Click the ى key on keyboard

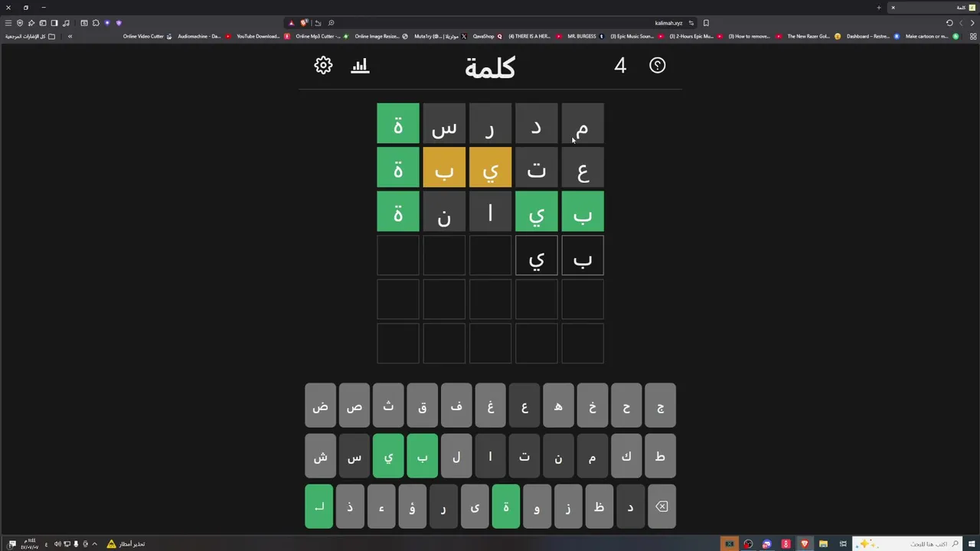click(475, 507)
